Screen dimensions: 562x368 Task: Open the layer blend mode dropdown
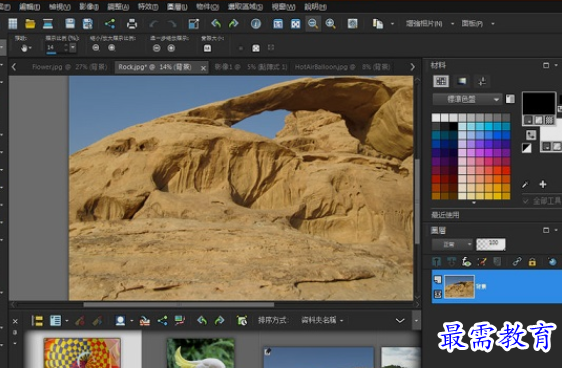452,244
